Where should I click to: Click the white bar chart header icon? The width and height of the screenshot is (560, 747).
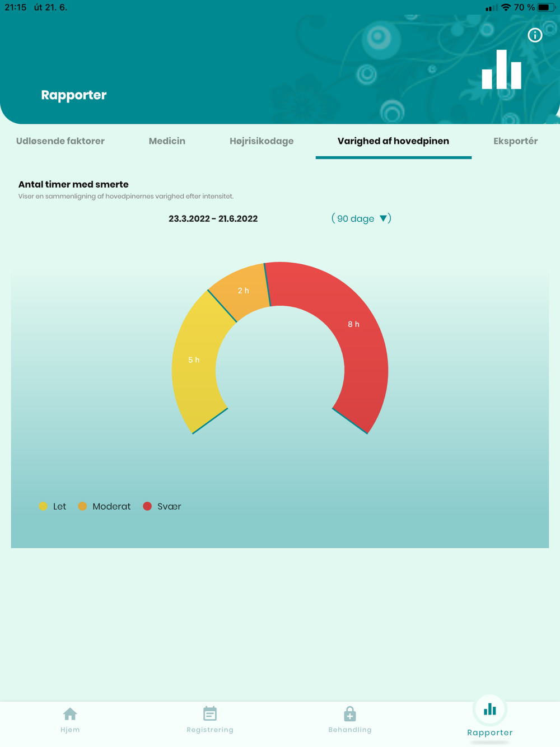[x=502, y=69]
